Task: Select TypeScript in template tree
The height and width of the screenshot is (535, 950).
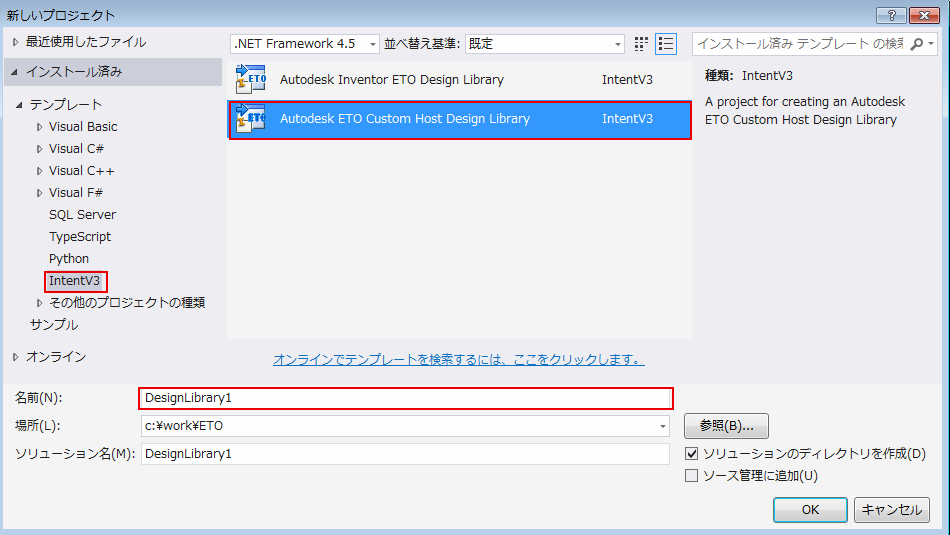Action: click(x=80, y=236)
